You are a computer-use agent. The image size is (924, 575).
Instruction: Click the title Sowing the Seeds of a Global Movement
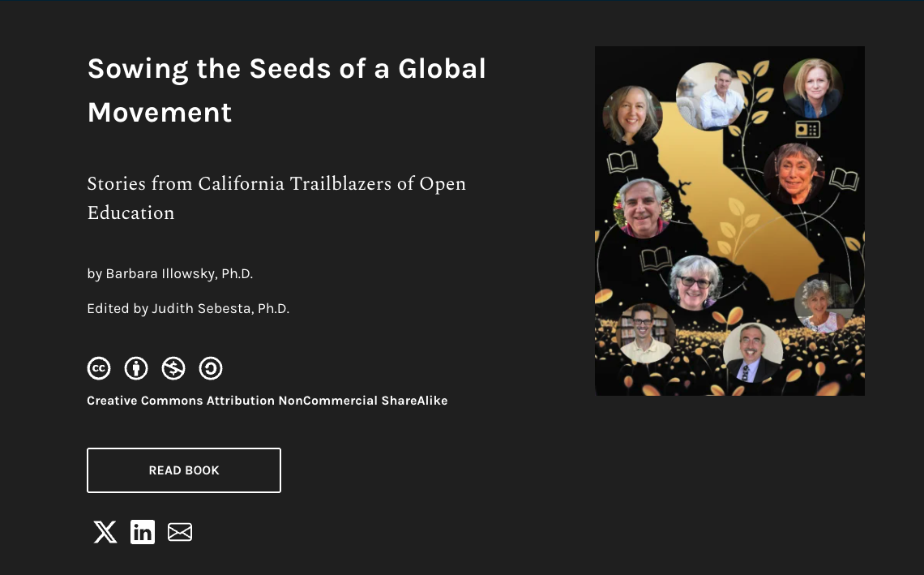coord(286,90)
